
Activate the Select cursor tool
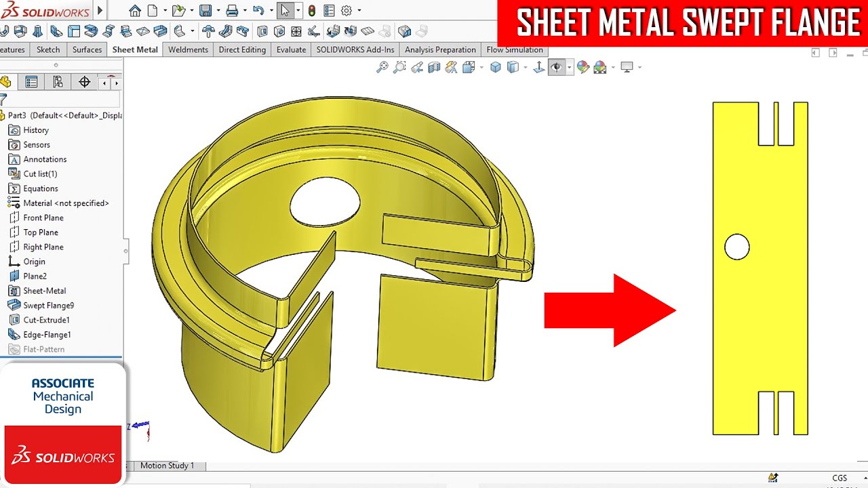point(285,11)
